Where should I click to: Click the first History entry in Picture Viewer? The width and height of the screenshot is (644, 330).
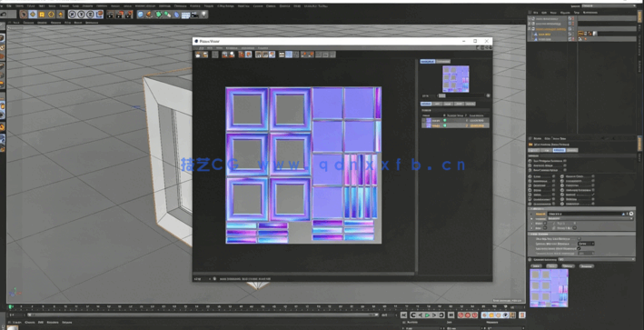click(x=455, y=120)
